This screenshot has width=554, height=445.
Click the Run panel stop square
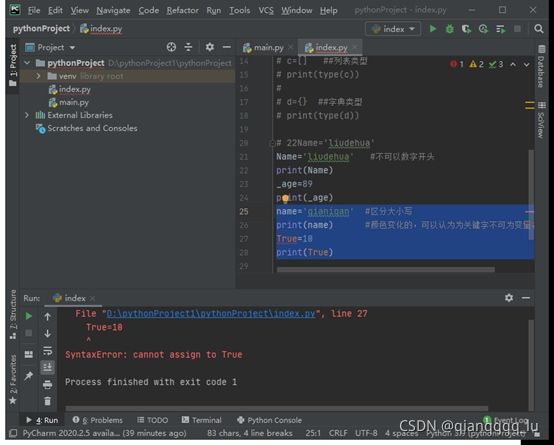click(29, 333)
